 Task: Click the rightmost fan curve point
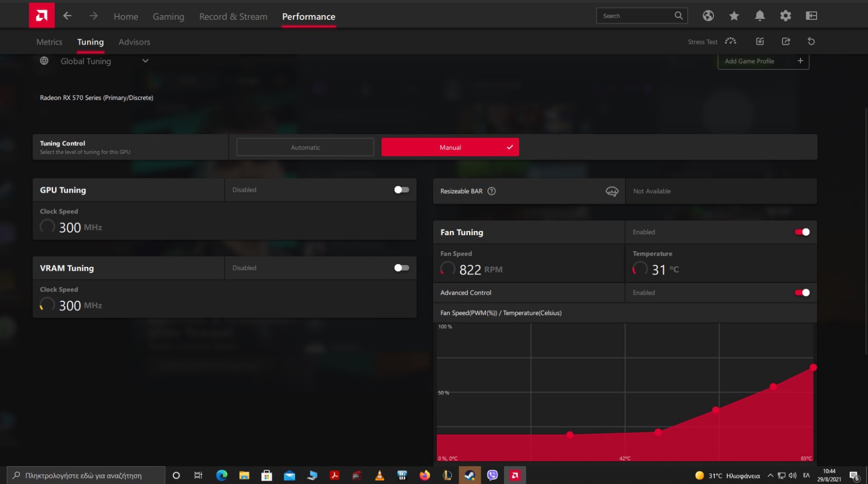click(813, 367)
